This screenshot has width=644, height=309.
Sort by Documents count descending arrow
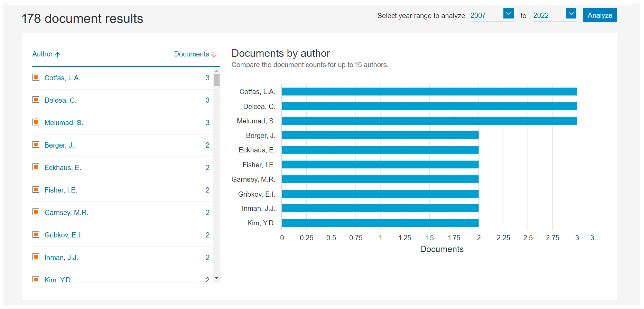tap(213, 55)
